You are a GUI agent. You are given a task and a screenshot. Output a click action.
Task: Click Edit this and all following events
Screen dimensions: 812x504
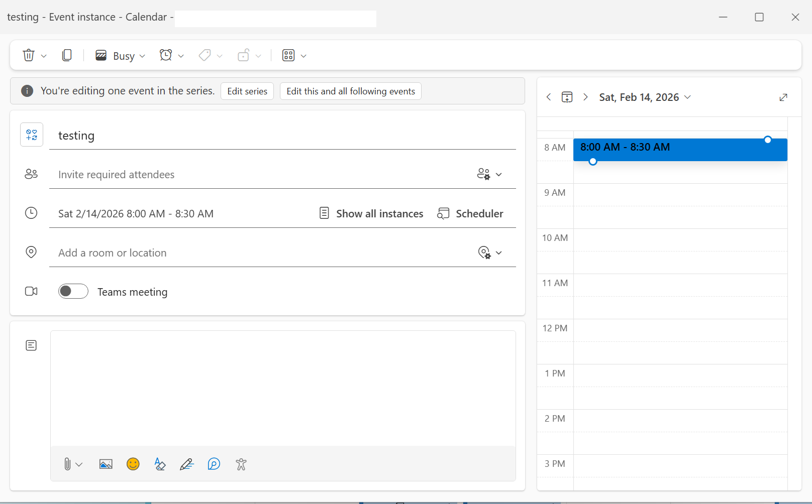(351, 91)
